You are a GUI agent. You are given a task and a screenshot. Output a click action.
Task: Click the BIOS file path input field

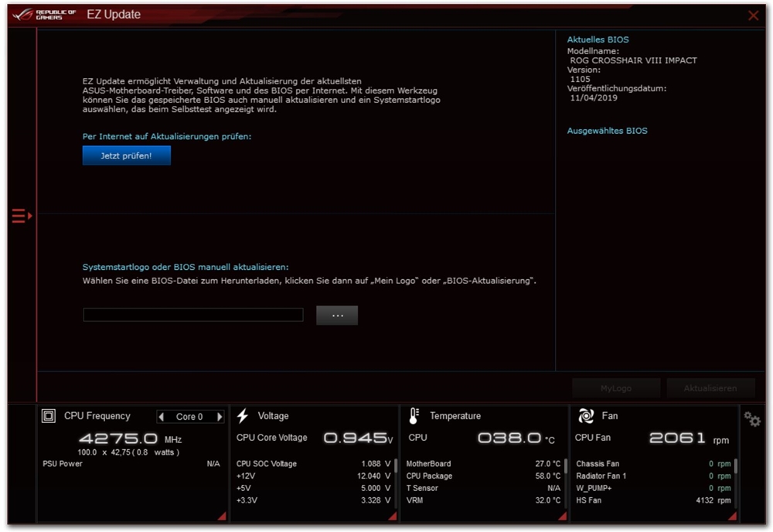point(193,315)
